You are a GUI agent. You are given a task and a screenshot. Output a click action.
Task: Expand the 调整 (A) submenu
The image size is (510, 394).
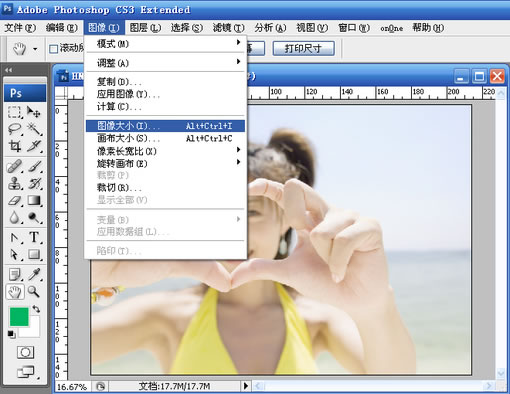pyautogui.click(x=165, y=63)
